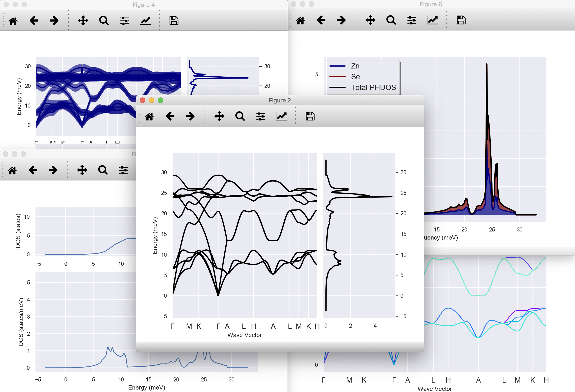Viewport: 575px width, 392px height.
Task: Open Configure subplots in Figure 2
Action: point(261,116)
